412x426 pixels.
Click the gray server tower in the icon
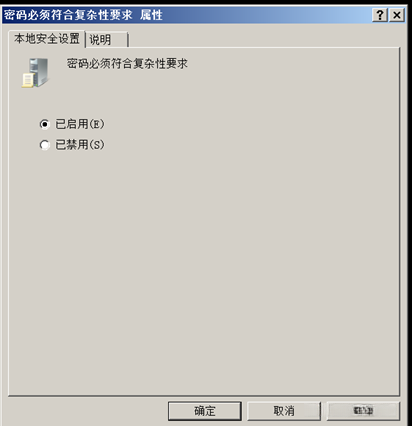click(x=39, y=70)
